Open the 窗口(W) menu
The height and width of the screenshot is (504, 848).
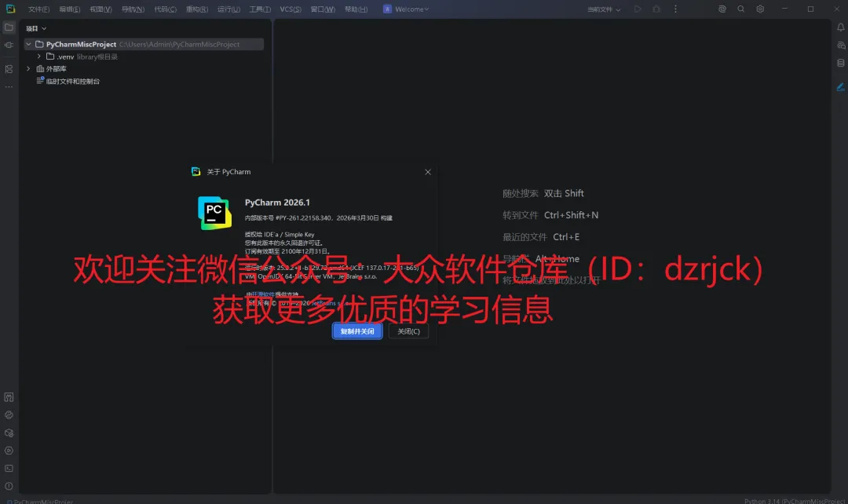(323, 9)
